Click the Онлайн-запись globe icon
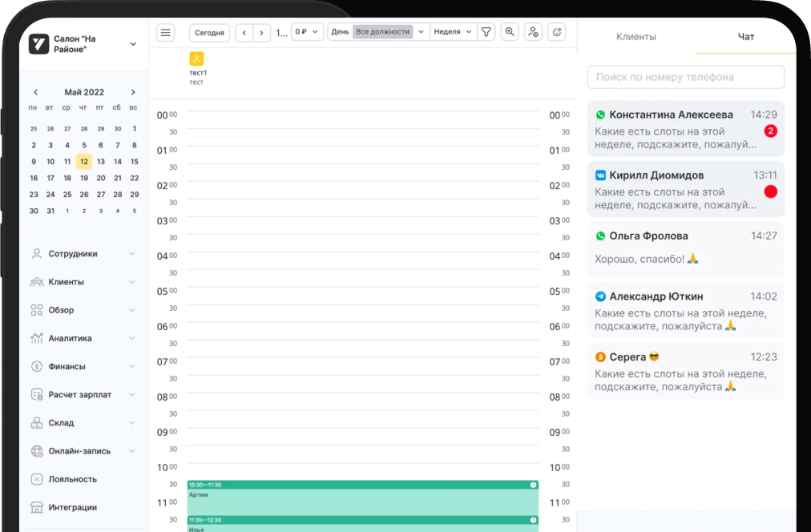811x532 pixels. click(x=37, y=450)
